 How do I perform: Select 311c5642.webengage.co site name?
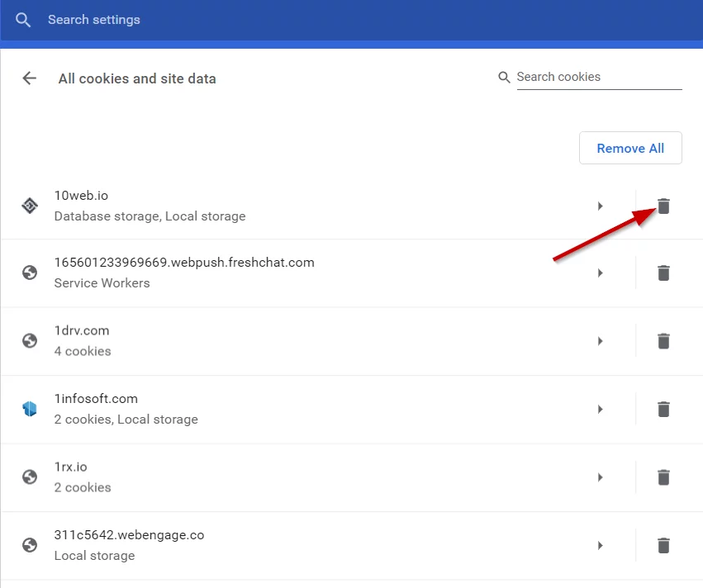129,534
